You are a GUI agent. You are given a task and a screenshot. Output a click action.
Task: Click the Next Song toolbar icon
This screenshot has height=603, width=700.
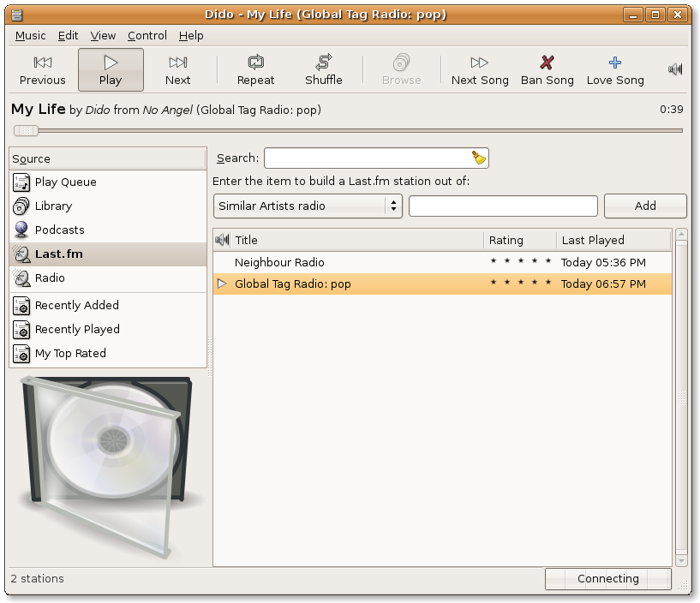coord(480,63)
